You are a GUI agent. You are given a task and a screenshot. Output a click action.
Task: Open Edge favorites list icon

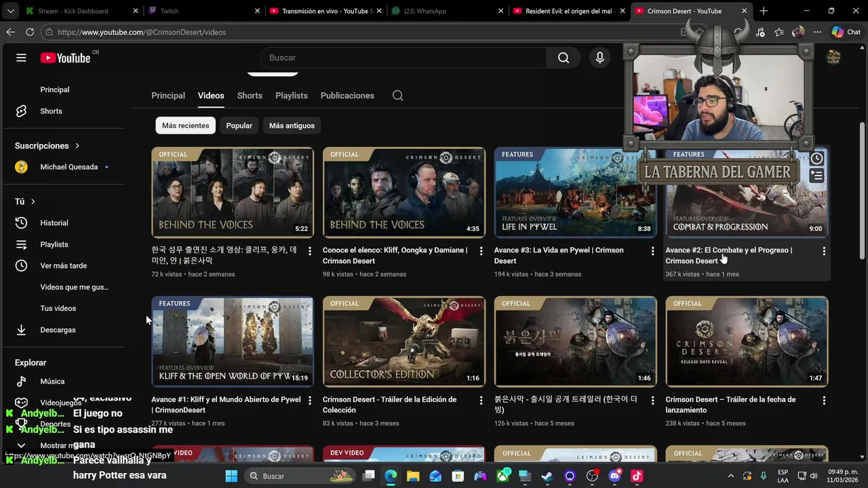coord(778,32)
